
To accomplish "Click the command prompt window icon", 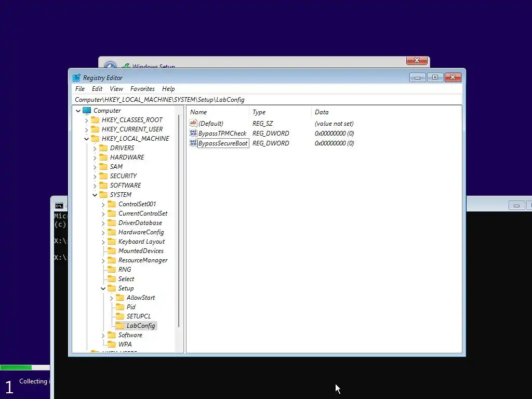I will tap(59, 206).
